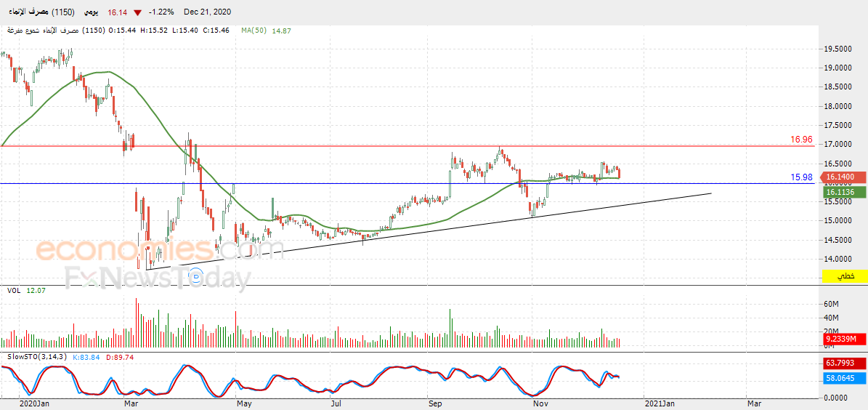The height and width of the screenshot is (410, 868).
Task: Click the 19.5000 label on price axis
Action: 837,49
